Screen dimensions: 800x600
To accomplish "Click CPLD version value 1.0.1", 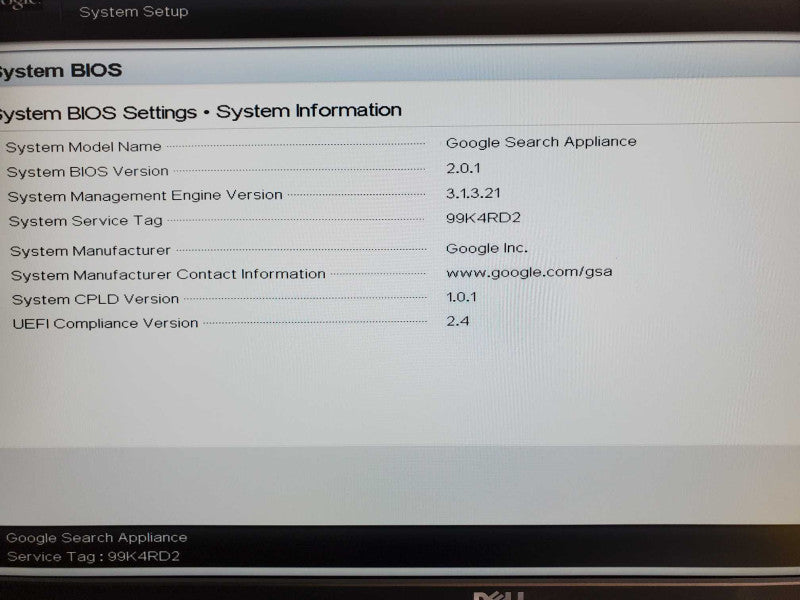I will [x=461, y=297].
